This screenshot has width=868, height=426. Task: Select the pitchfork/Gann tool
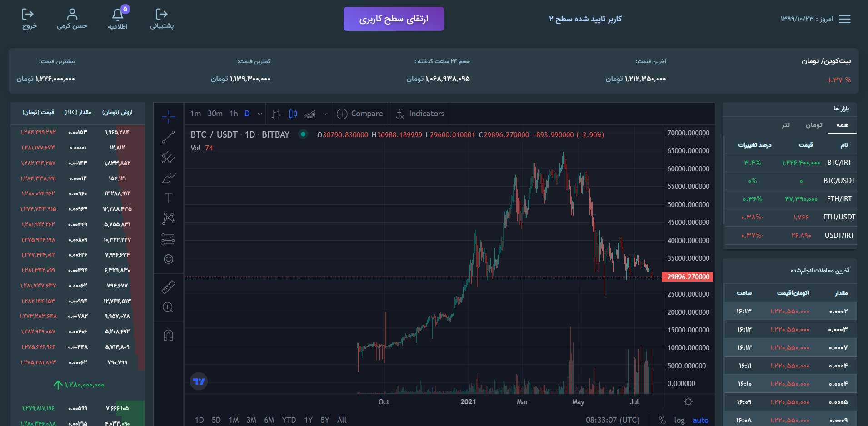coord(169,158)
